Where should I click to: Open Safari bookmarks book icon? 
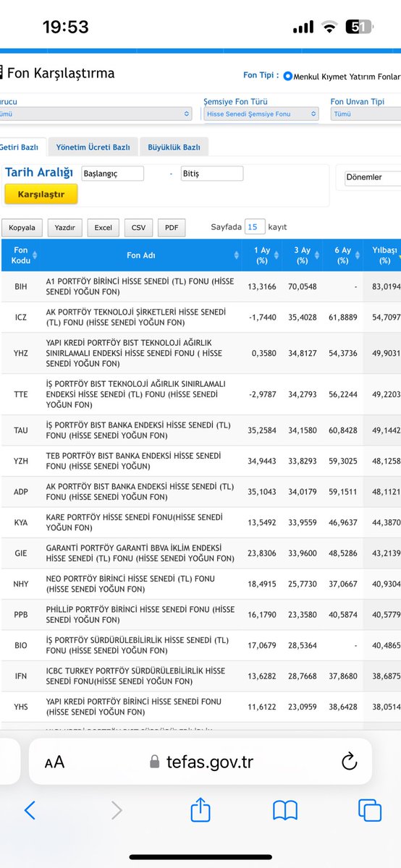coord(285,810)
